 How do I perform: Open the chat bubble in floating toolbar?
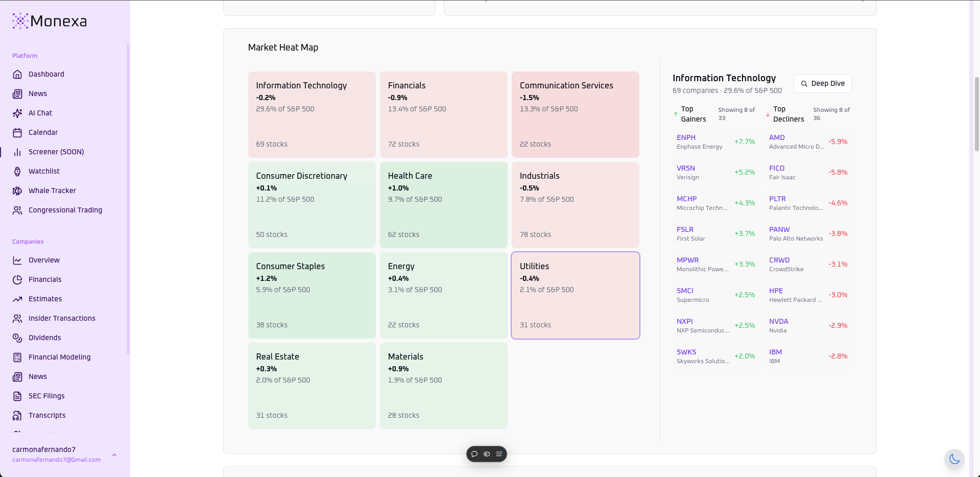click(x=474, y=454)
